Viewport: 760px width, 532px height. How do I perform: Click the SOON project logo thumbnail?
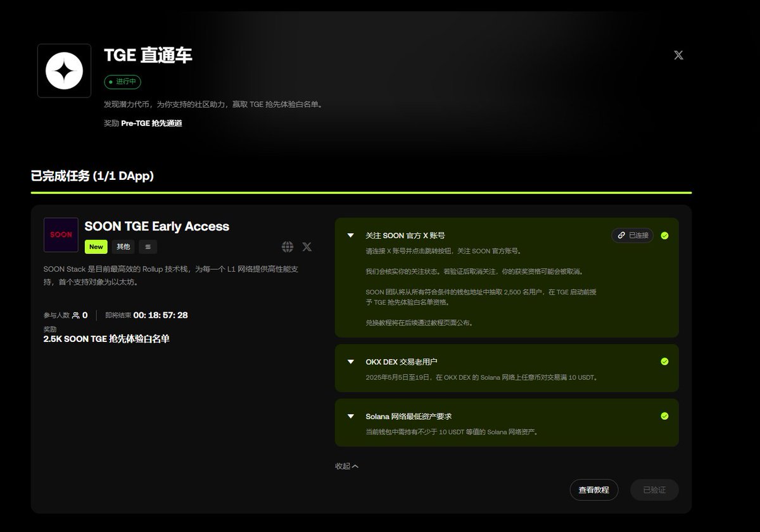[x=61, y=235]
